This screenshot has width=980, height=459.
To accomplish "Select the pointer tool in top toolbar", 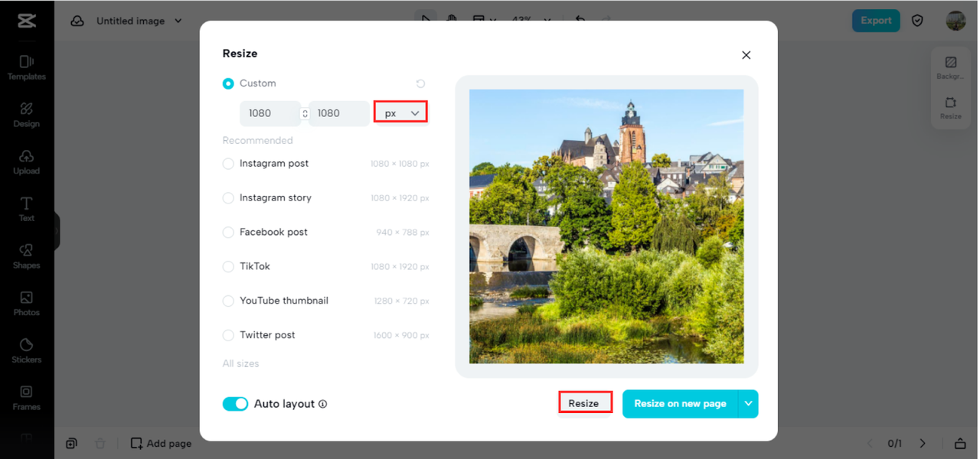I will pyautogui.click(x=426, y=20).
